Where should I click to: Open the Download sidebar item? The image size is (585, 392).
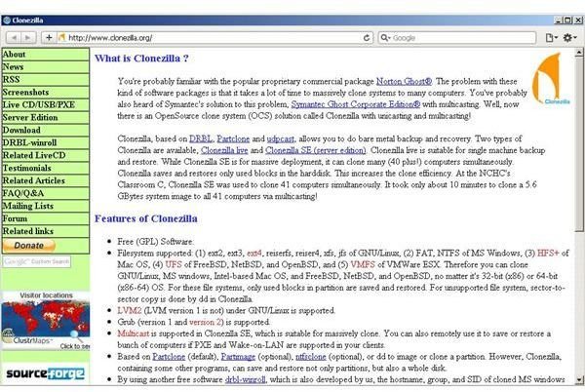tap(46, 131)
